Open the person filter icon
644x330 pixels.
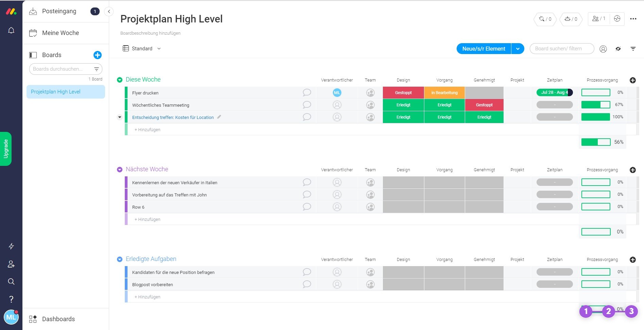(x=603, y=49)
